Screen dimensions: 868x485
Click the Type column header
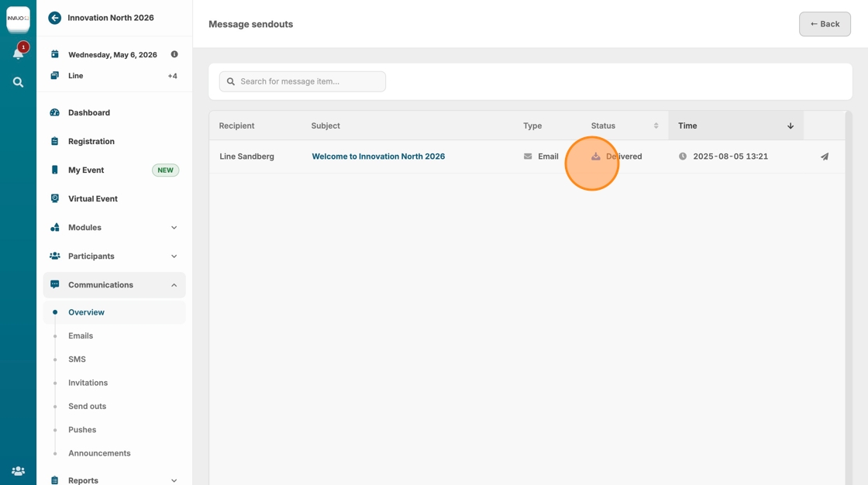click(532, 126)
